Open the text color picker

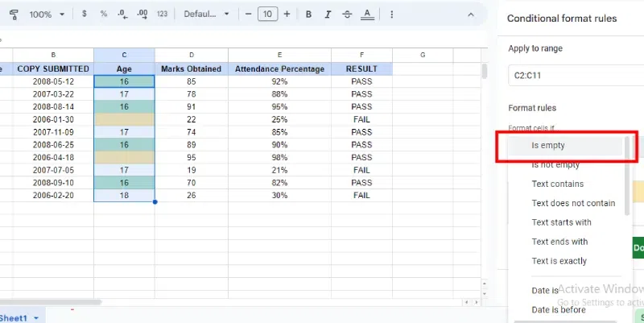tap(367, 14)
